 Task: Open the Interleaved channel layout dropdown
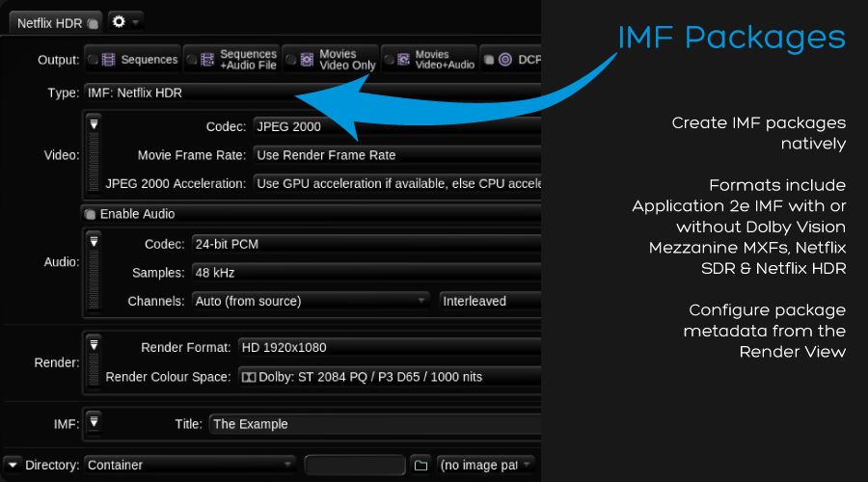[490, 301]
